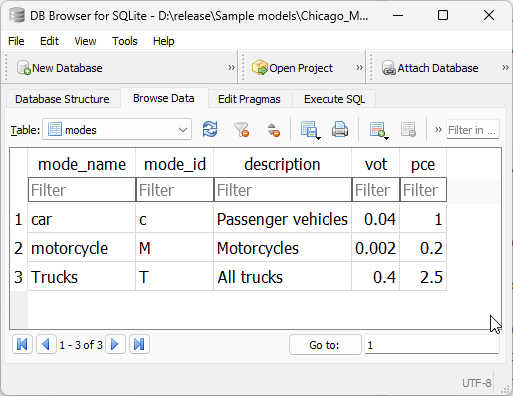Viewport: 513px width, 396px height.
Task: Select the vot value 0.002 cell
Action: coord(376,248)
